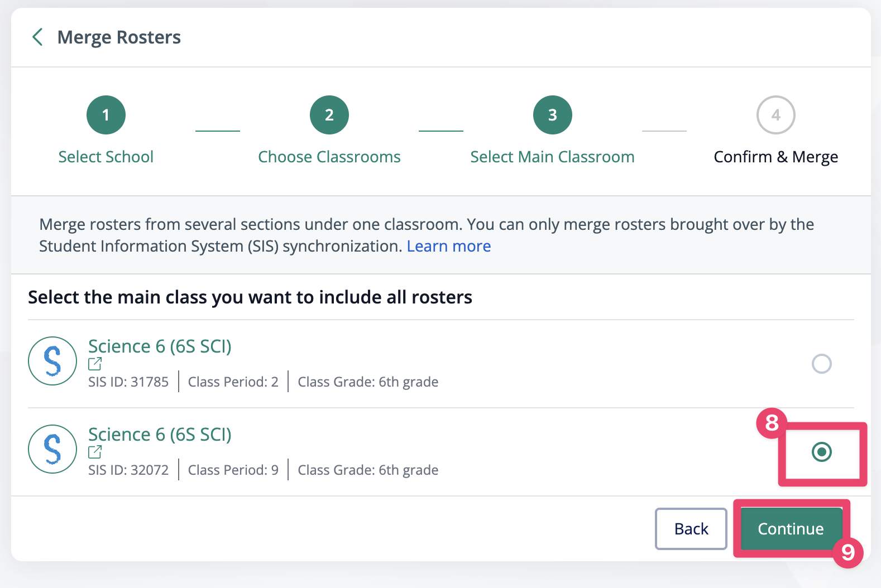Go to Select School step label

106,157
